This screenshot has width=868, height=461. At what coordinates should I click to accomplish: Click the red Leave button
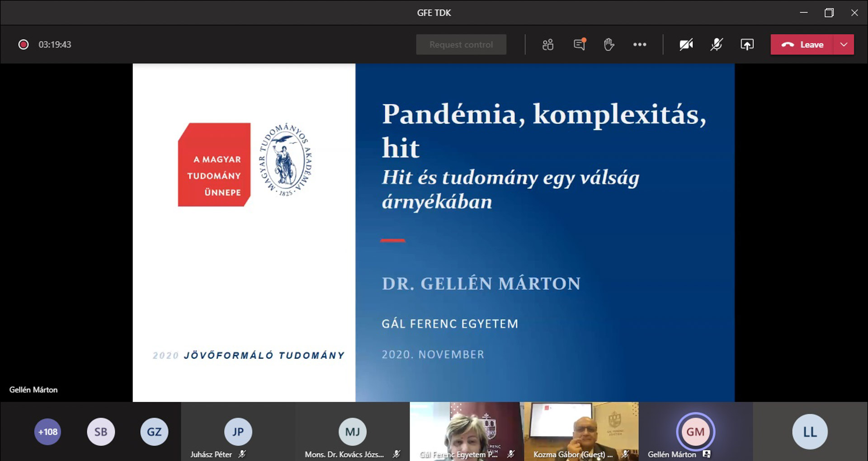coord(802,45)
